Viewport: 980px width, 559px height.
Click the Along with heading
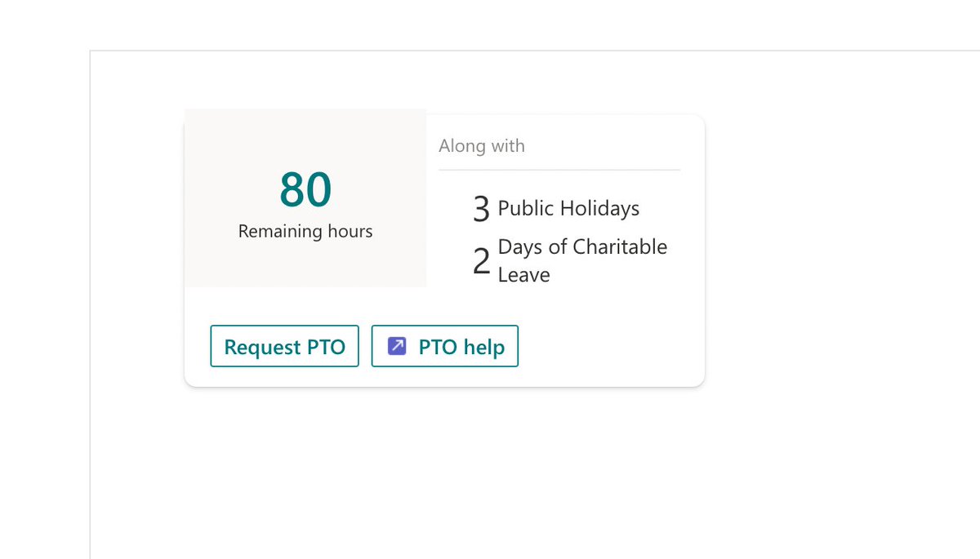click(482, 146)
